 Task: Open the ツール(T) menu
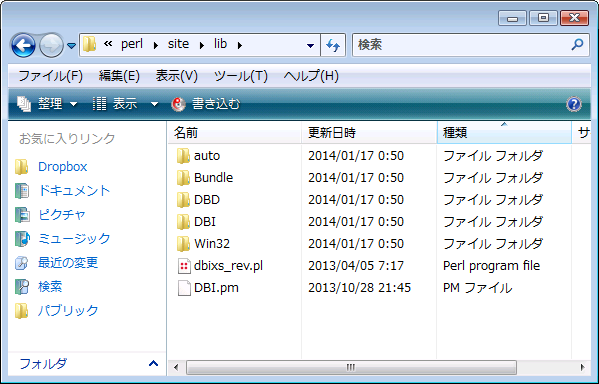click(241, 76)
